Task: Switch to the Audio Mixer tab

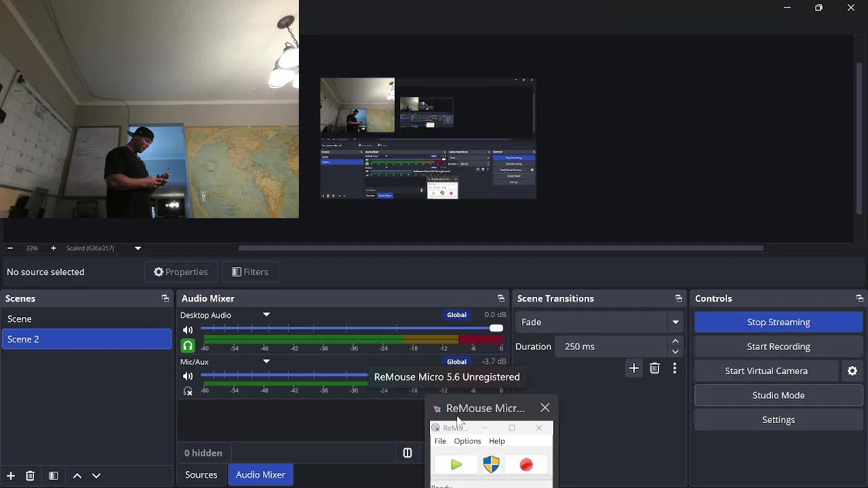Action: [260, 474]
